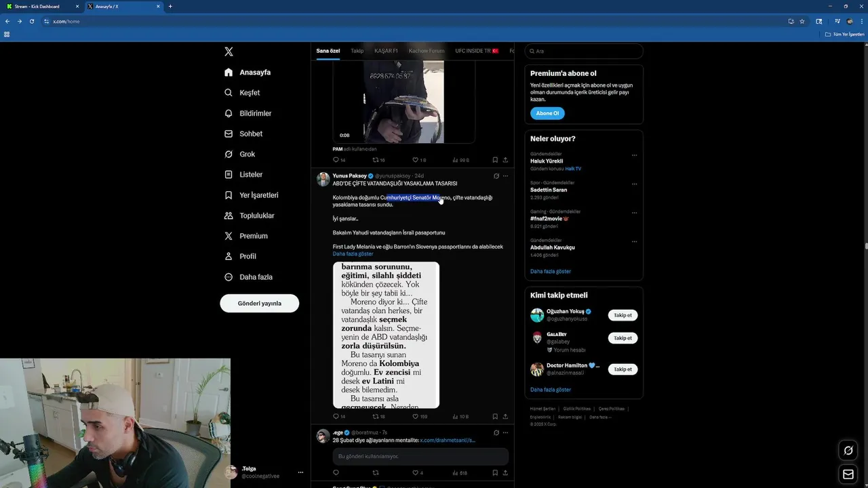Click the Ara search field
The height and width of the screenshot is (488, 868).
[x=584, y=51]
